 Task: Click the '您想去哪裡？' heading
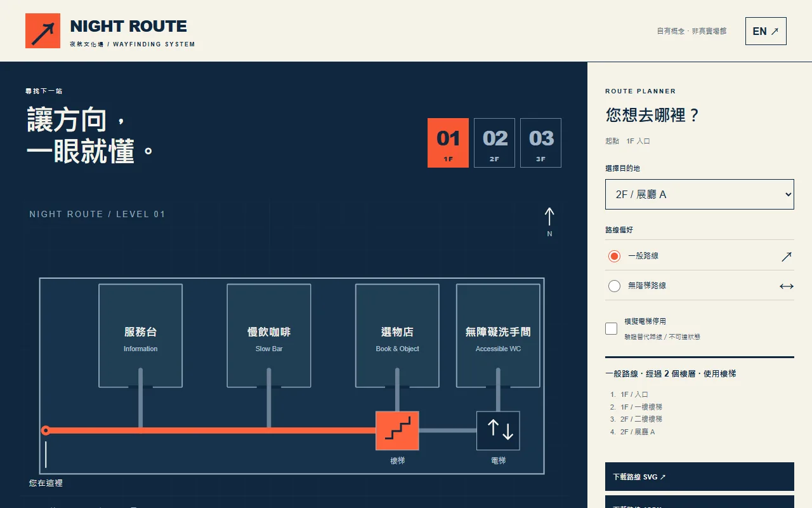point(653,115)
